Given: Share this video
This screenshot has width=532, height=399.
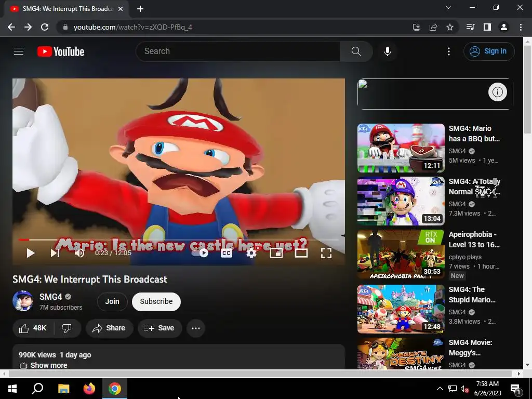Looking at the screenshot, I should (109, 328).
